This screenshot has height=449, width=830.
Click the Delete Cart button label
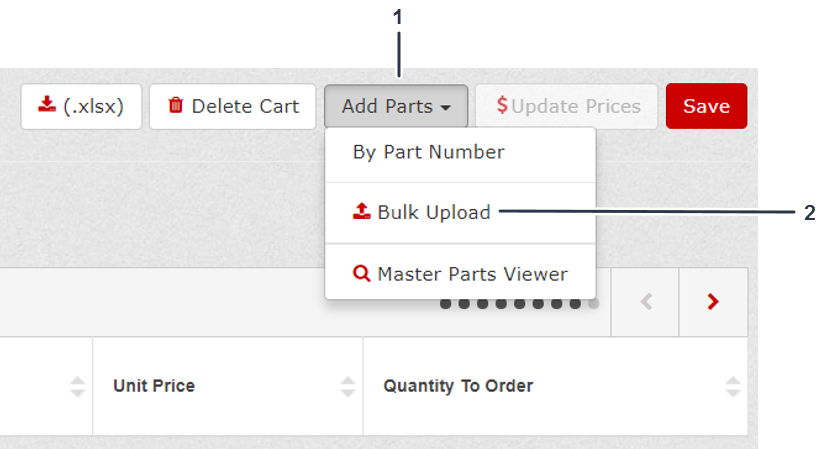245,106
